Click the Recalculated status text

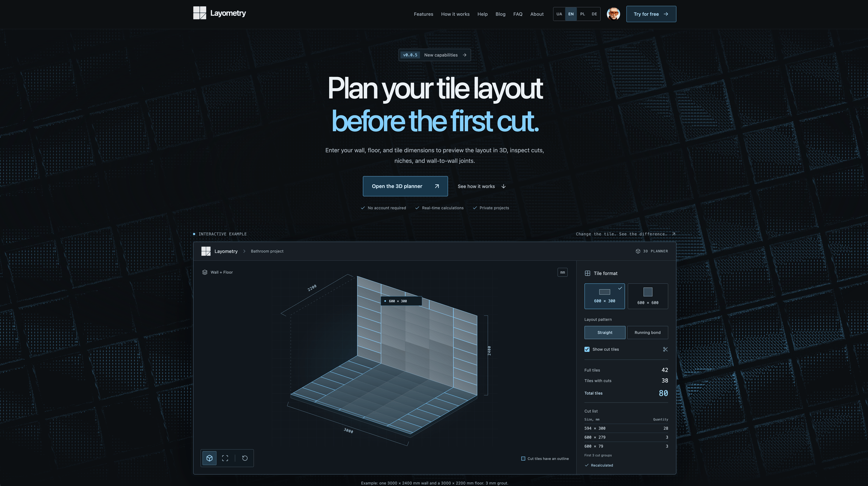pos(602,465)
